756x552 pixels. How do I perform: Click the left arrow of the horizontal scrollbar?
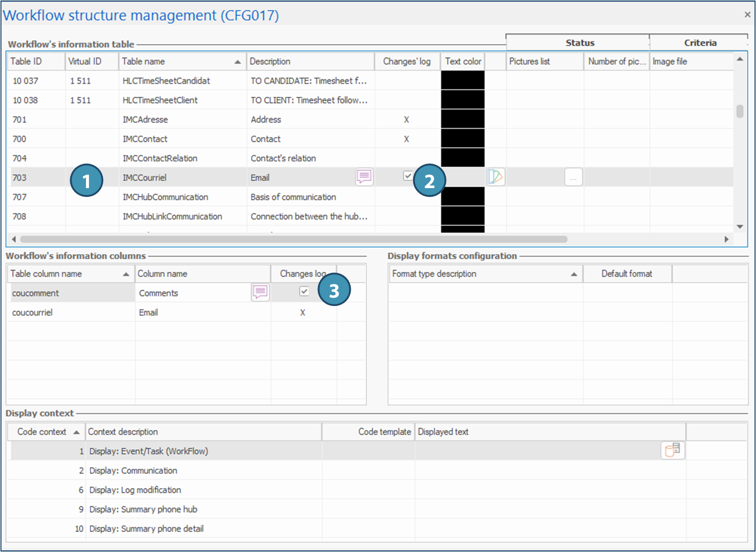(14, 239)
